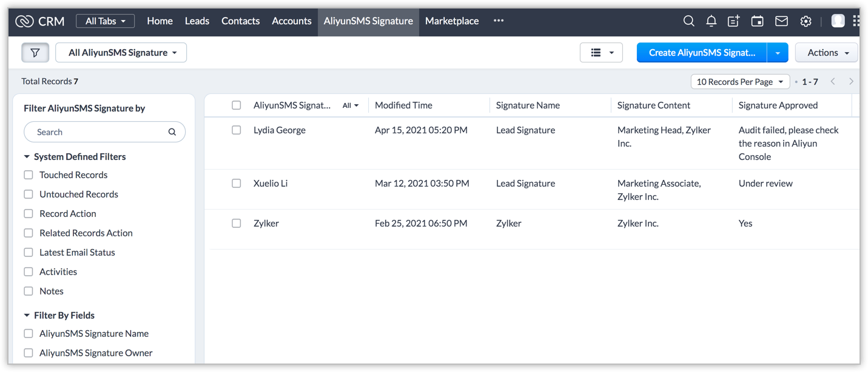Click the 'Audit failed' status cell
Screen dimensions: 868x372
click(x=789, y=144)
